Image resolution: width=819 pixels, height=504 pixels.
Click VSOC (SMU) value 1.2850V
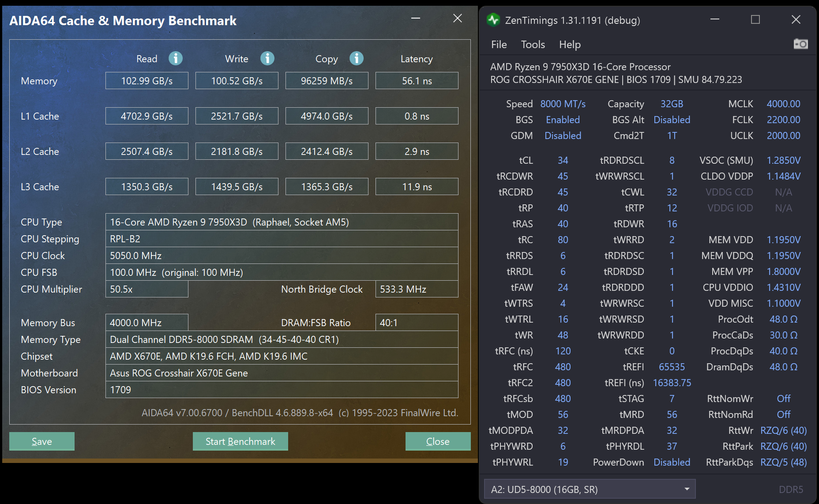point(783,160)
